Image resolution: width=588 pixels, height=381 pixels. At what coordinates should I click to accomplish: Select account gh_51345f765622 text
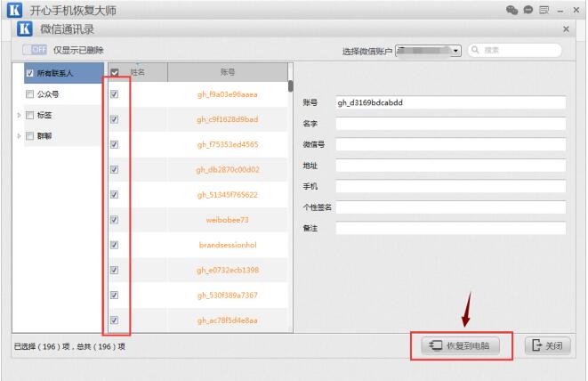click(x=227, y=195)
